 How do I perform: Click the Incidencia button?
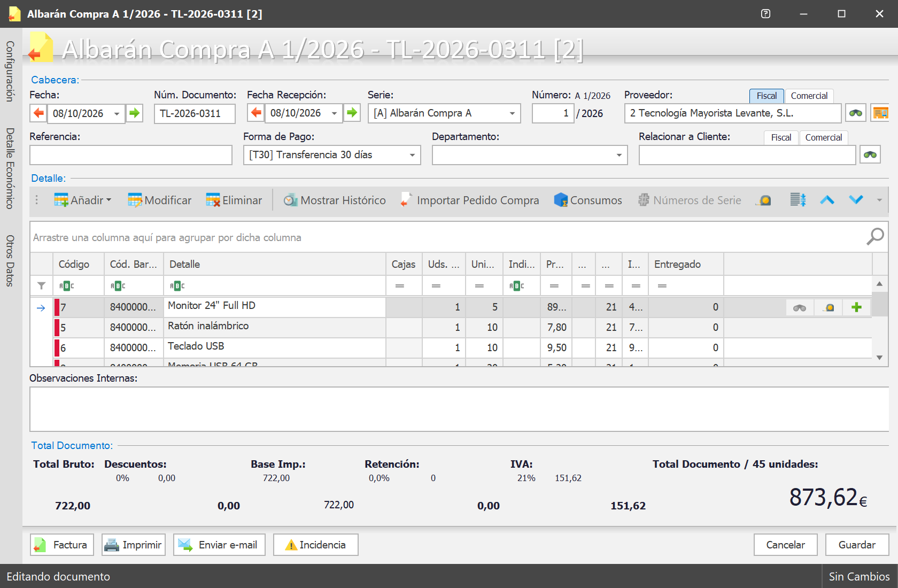315,545
